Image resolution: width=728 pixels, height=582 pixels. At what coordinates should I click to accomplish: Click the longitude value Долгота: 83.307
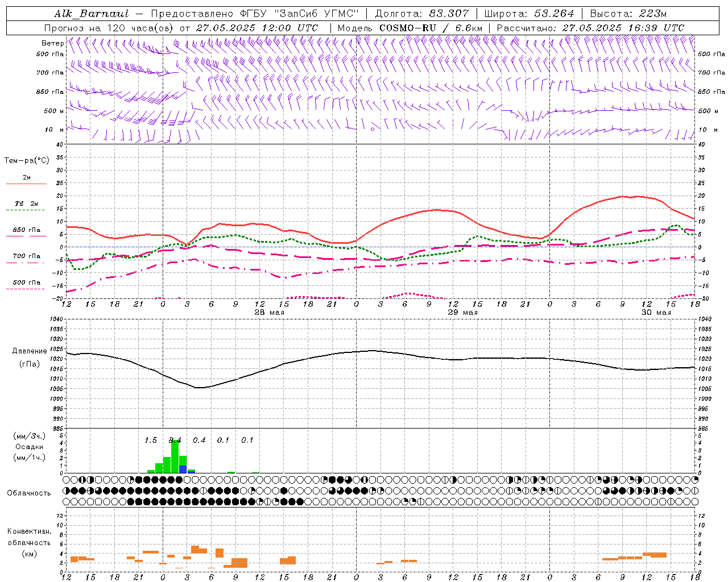422,14
